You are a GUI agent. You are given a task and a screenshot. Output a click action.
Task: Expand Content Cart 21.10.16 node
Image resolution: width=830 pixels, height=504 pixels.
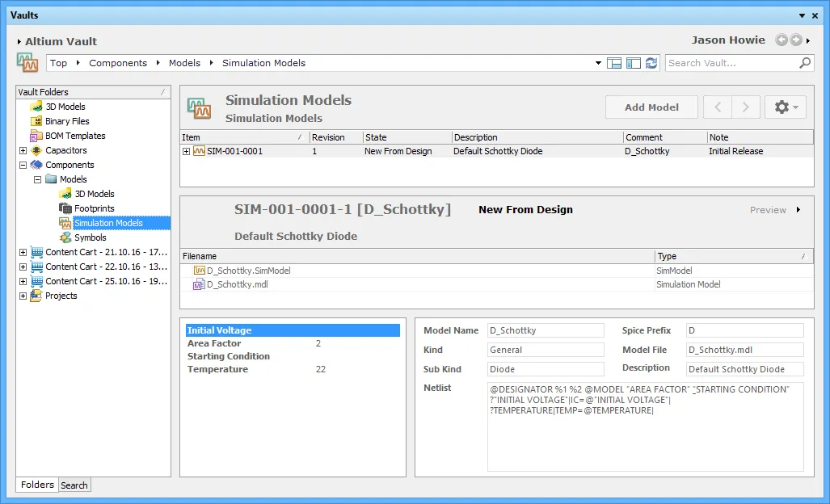pyautogui.click(x=23, y=252)
